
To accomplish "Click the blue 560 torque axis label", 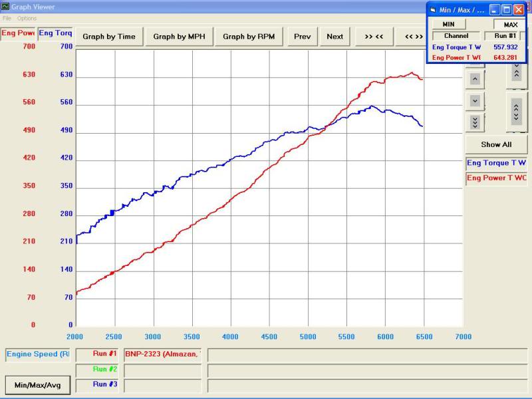I will [x=66, y=102].
